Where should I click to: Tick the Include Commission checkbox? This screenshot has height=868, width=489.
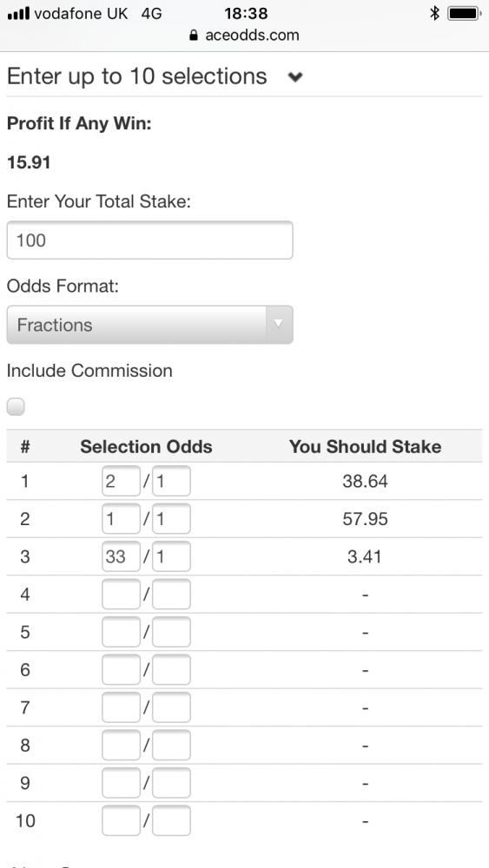(x=16, y=407)
